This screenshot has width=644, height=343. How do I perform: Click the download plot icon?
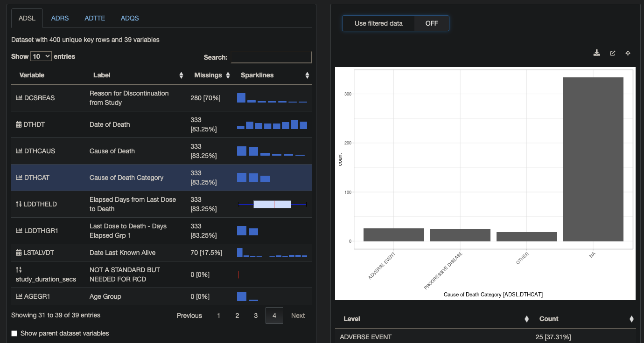coord(597,53)
